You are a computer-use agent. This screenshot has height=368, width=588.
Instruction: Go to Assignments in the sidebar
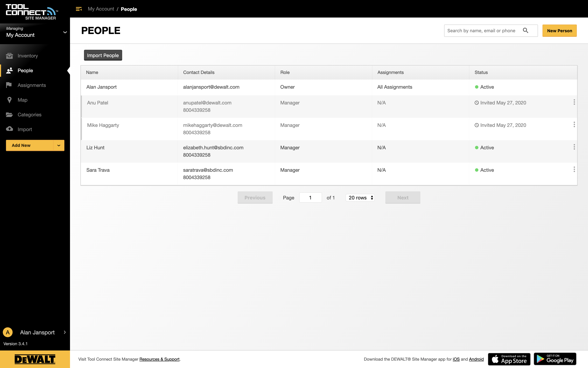click(x=31, y=85)
